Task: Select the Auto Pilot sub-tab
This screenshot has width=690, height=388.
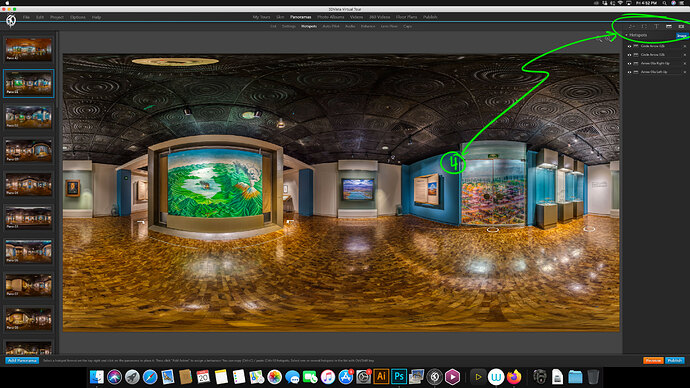Action: [x=331, y=26]
